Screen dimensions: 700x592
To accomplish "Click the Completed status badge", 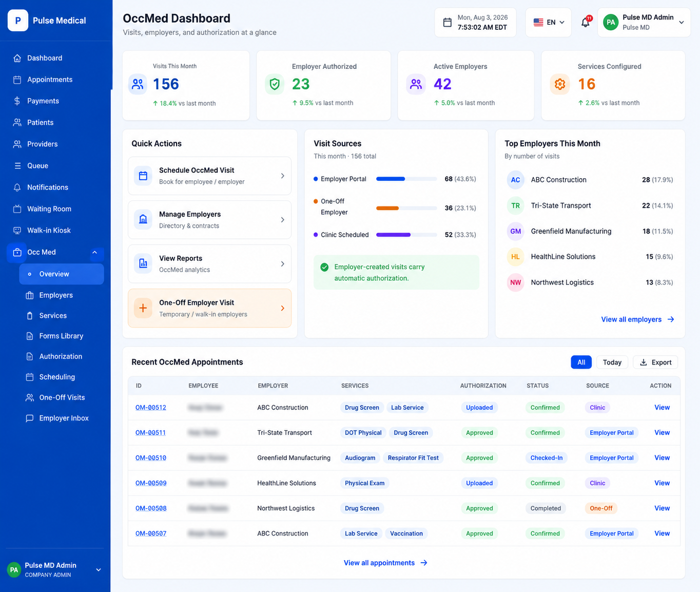I will click(x=546, y=508).
